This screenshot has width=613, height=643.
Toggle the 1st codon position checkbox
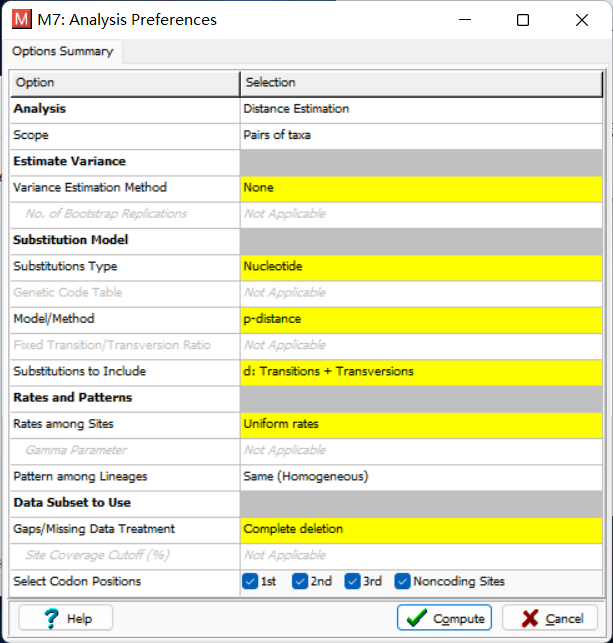point(250,581)
